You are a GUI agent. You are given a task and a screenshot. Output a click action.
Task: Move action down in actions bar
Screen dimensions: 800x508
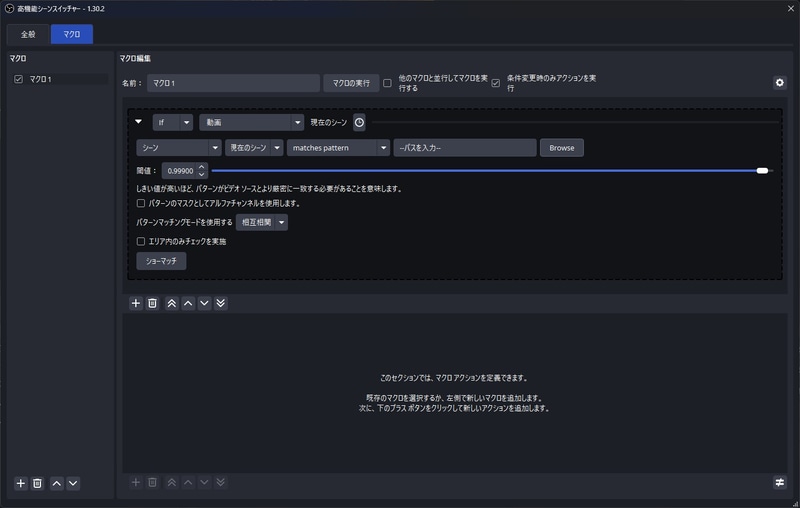coord(205,482)
